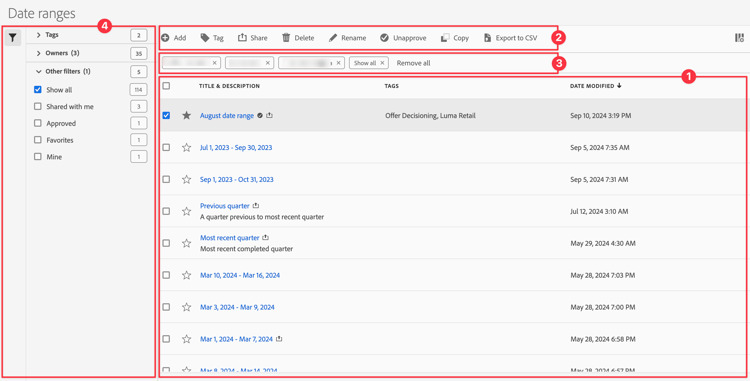This screenshot has height=381, width=750.
Task: Check the Mine filter
Action: coord(38,157)
